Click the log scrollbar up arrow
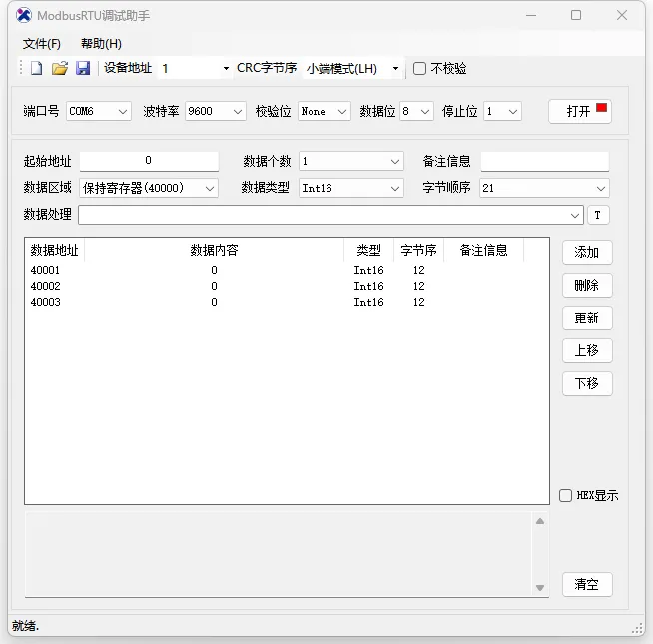Image resolution: width=653 pixels, height=644 pixels. (540, 521)
